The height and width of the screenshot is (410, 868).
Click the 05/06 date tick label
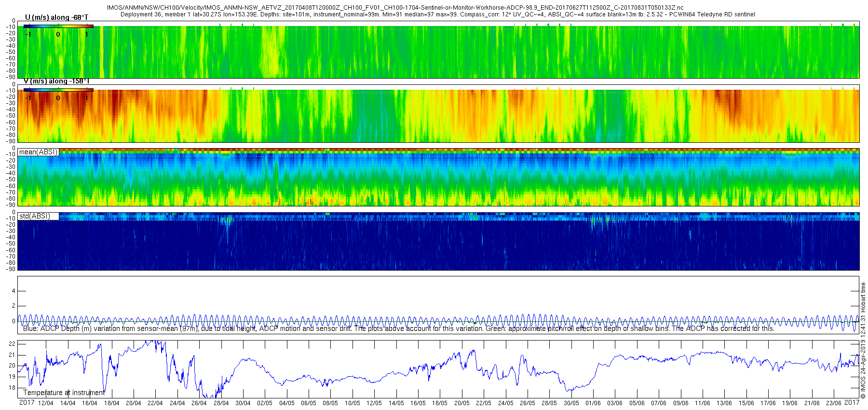pos(637,403)
